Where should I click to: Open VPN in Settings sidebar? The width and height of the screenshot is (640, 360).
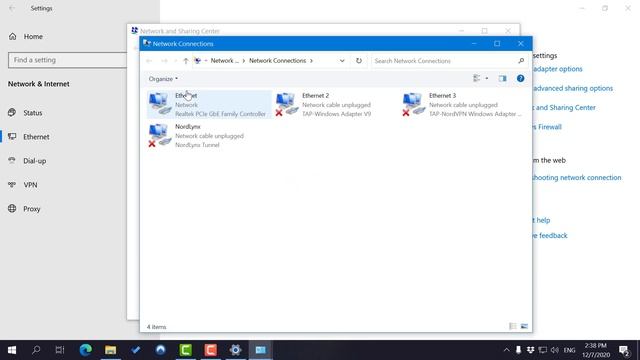coord(30,185)
